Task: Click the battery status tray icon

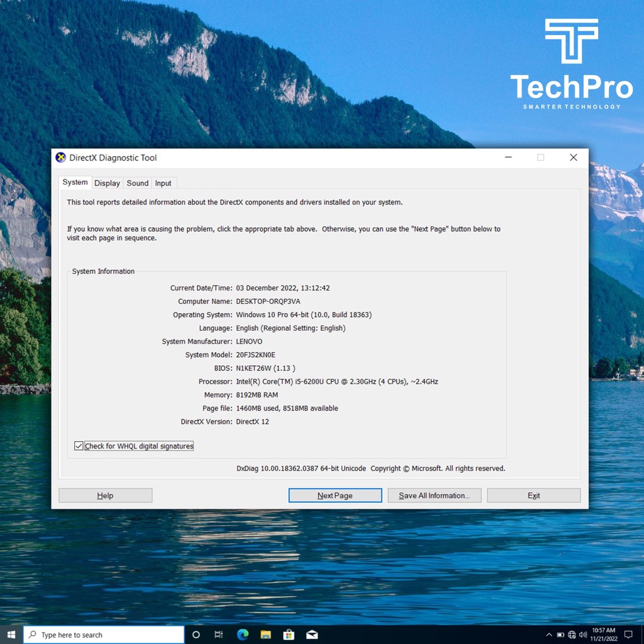Action: tap(560, 635)
